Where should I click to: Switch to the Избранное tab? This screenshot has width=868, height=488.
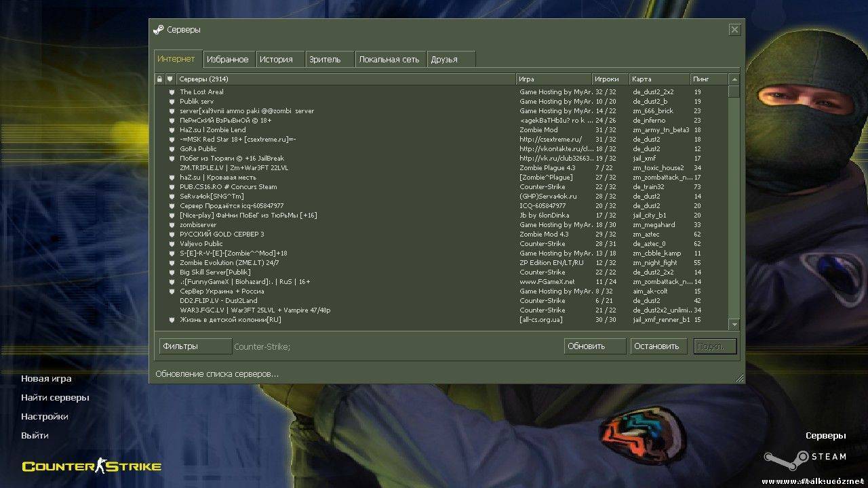pyautogui.click(x=228, y=60)
